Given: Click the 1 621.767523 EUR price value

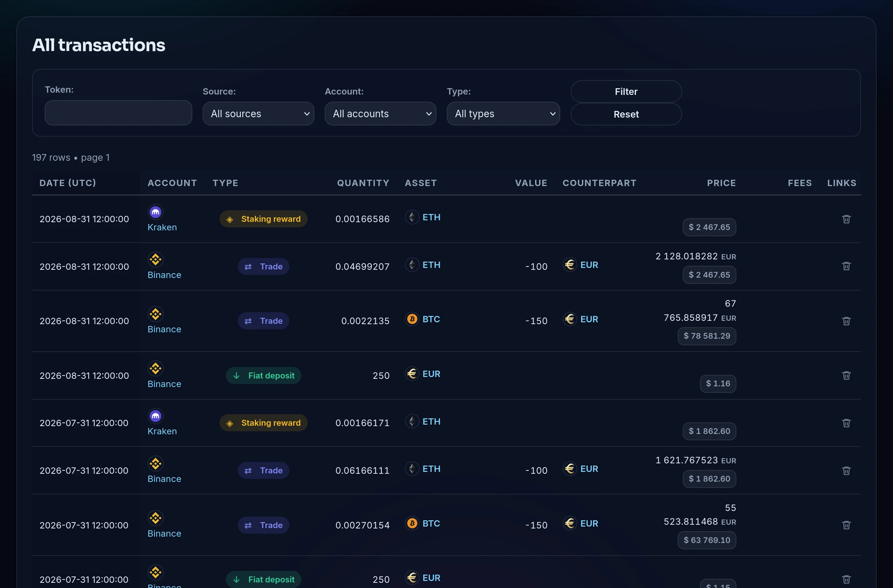Looking at the screenshot, I should (x=696, y=460).
